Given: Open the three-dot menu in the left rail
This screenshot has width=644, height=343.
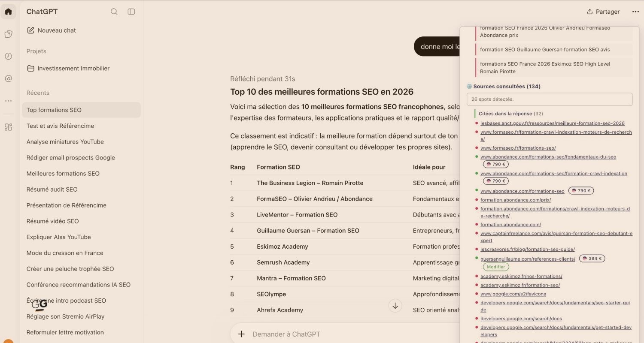Looking at the screenshot, I should pyautogui.click(x=8, y=101).
